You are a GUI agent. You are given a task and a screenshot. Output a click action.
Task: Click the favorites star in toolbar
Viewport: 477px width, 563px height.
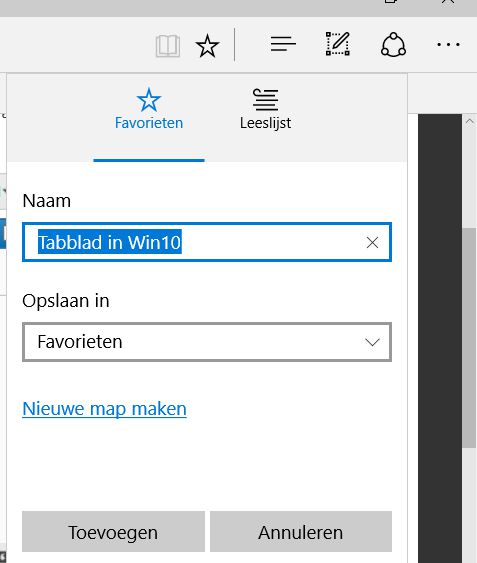pyautogui.click(x=207, y=46)
